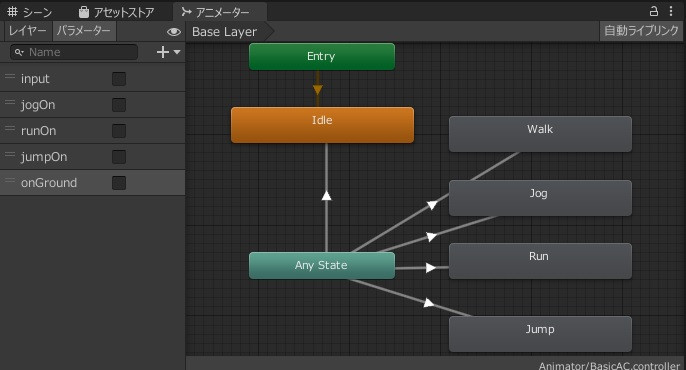Screen dimensions: 686x370
Task: Click the drag handle of onGround parameter
Action: coord(10,180)
